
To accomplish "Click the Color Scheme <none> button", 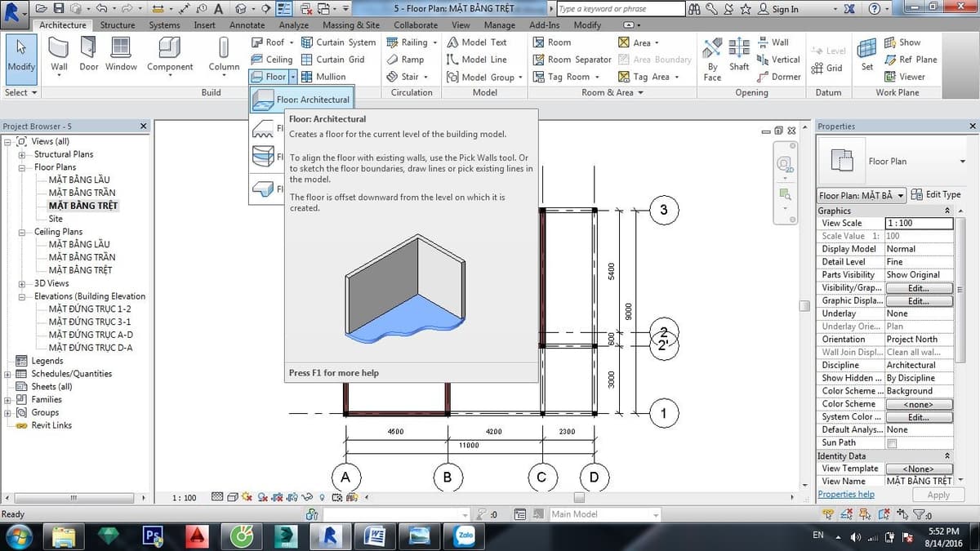I will click(919, 404).
